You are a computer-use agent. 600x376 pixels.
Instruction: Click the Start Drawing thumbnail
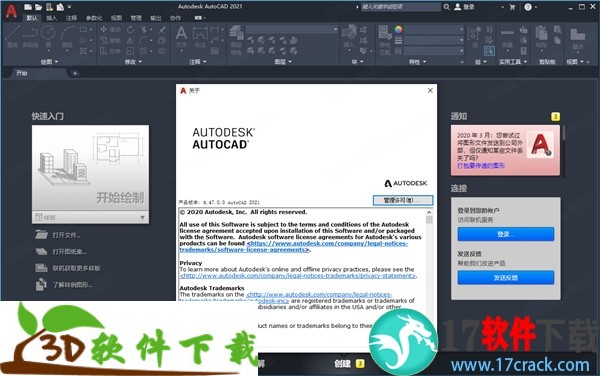[90, 168]
